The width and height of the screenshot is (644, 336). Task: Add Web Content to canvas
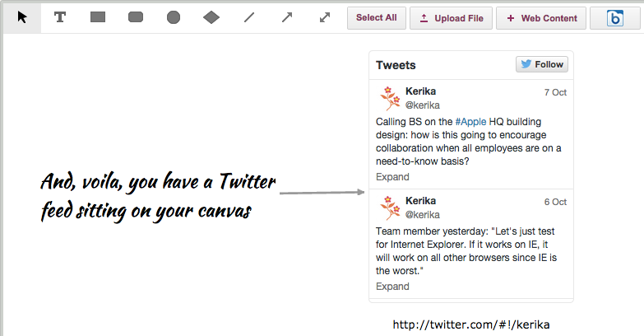pos(541,18)
